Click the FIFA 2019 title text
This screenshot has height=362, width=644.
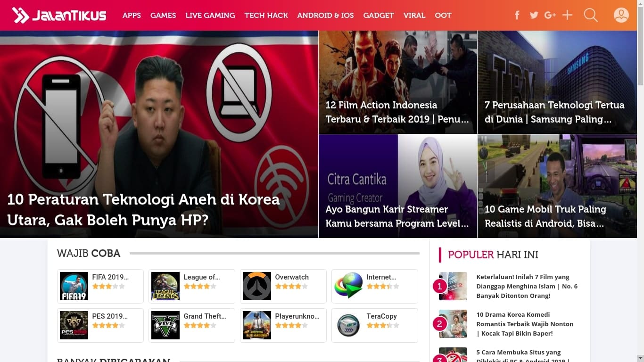pos(110,277)
